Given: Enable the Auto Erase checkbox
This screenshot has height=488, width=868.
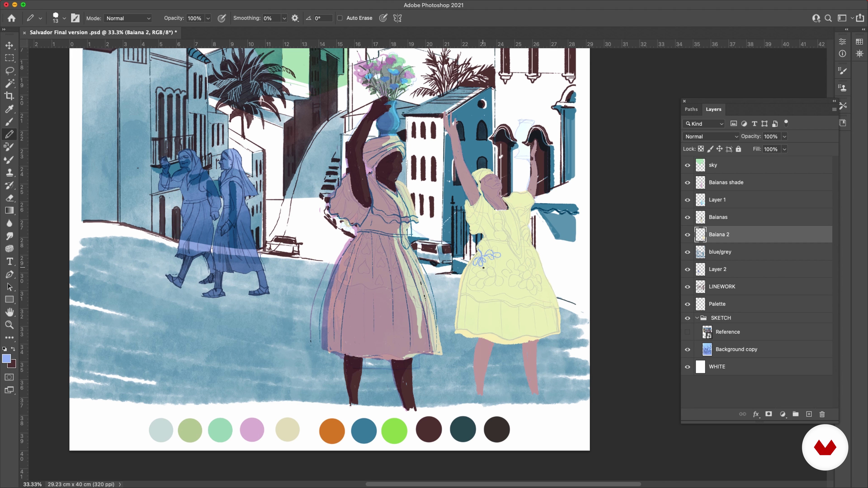Looking at the screenshot, I should tap(340, 18).
